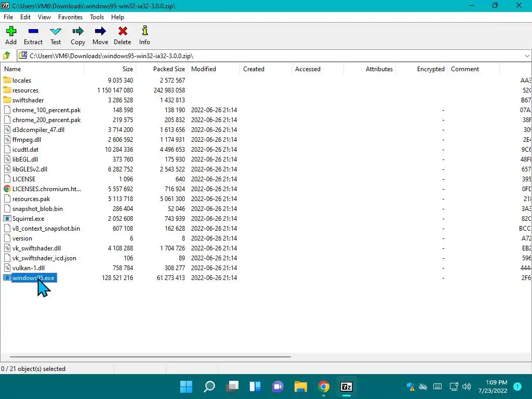Open the Tools menu
This screenshot has height=399, width=532.
(97, 17)
